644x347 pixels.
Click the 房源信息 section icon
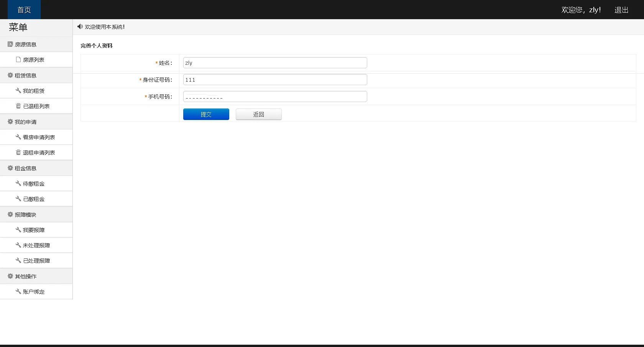click(10, 44)
